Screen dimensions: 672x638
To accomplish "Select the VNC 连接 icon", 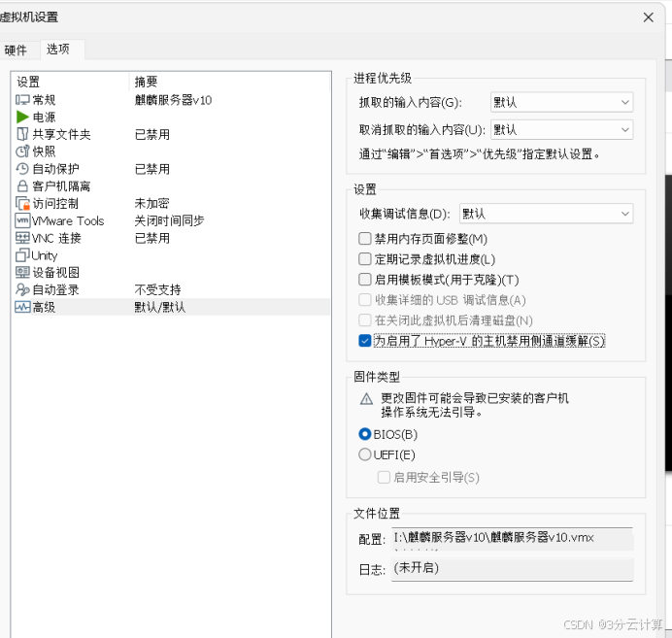I will (x=22, y=238).
